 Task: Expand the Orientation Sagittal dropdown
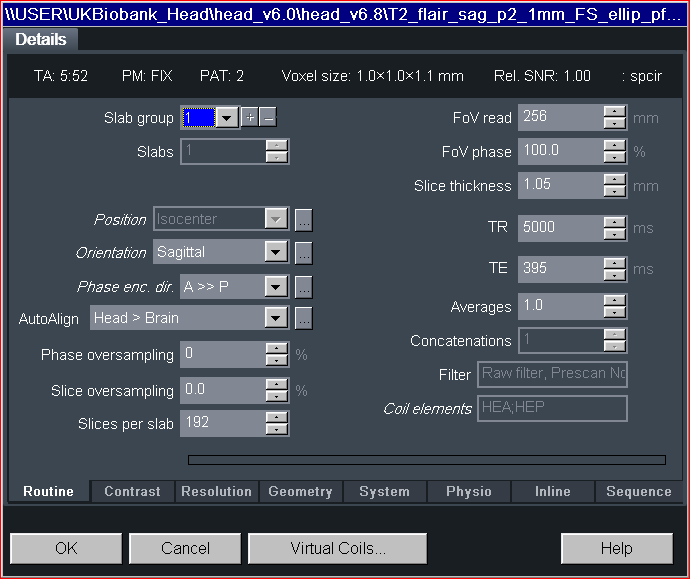click(276, 253)
